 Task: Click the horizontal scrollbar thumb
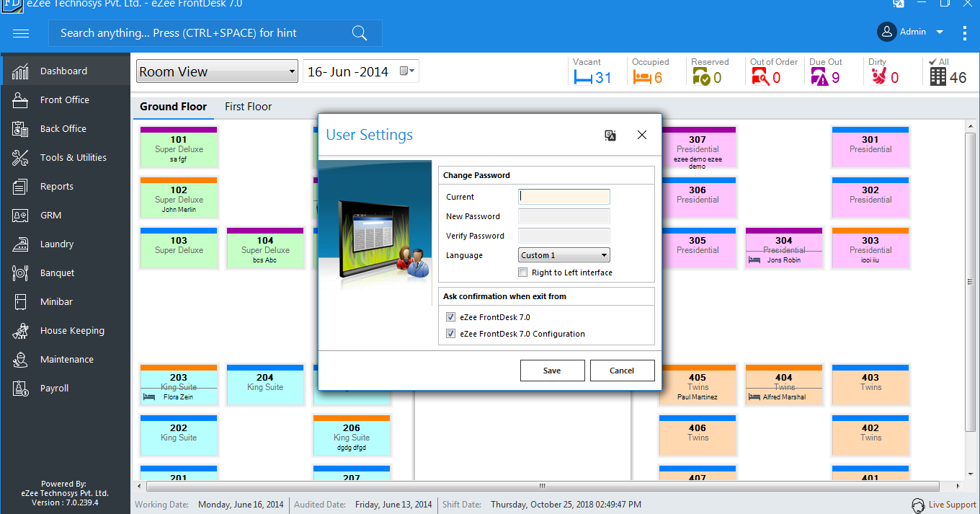pos(542,486)
